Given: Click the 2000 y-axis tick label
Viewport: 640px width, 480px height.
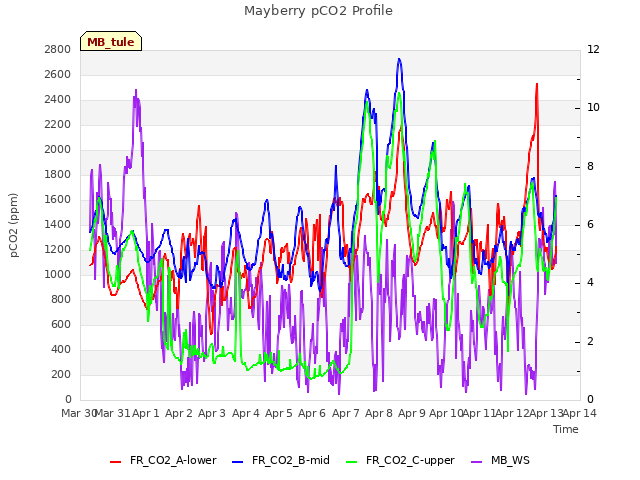Looking at the screenshot, I should [58, 149].
